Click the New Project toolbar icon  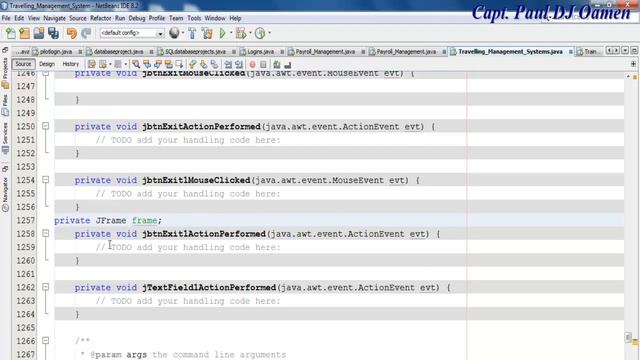[24, 33]
